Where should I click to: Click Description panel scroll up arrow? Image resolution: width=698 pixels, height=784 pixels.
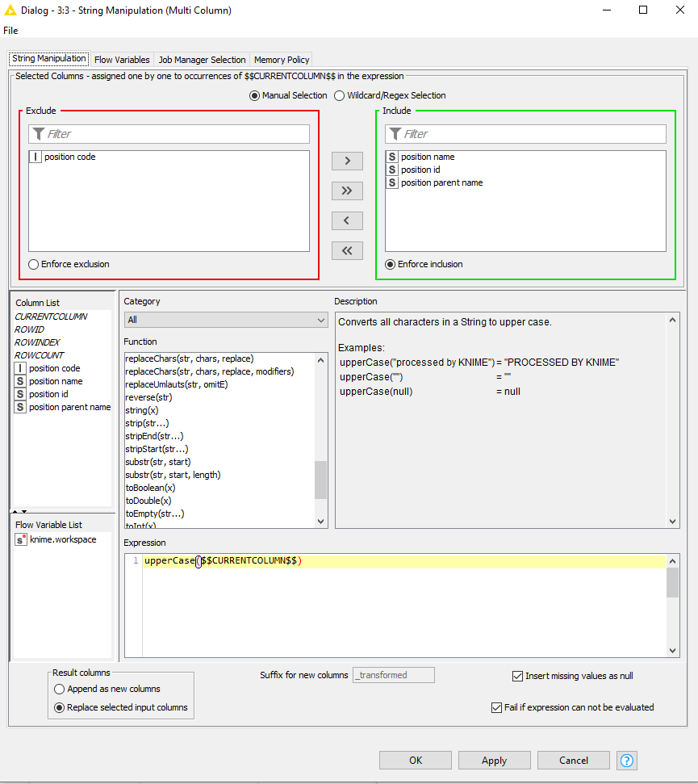point(672,320)
